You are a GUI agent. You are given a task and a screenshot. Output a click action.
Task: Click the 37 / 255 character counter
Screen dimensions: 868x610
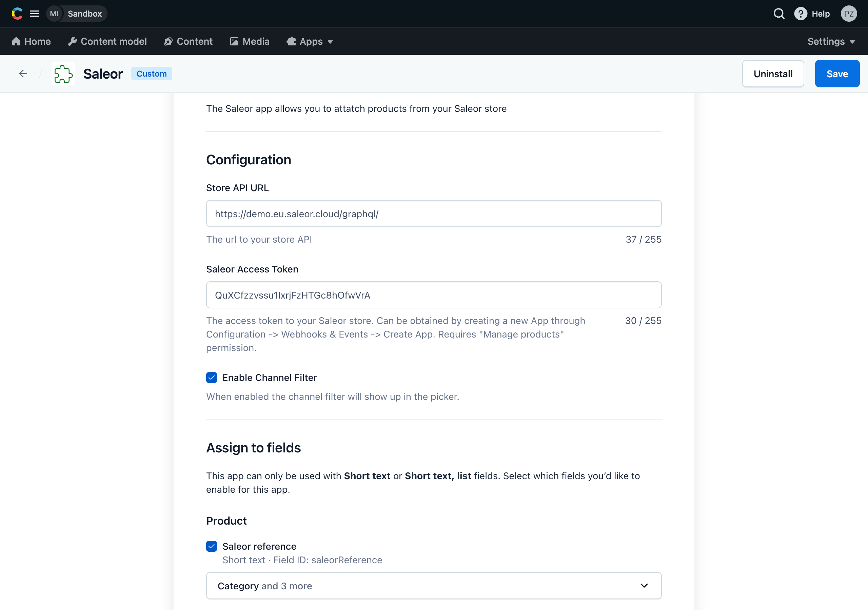pyautogui.click(x=644, y=239)
